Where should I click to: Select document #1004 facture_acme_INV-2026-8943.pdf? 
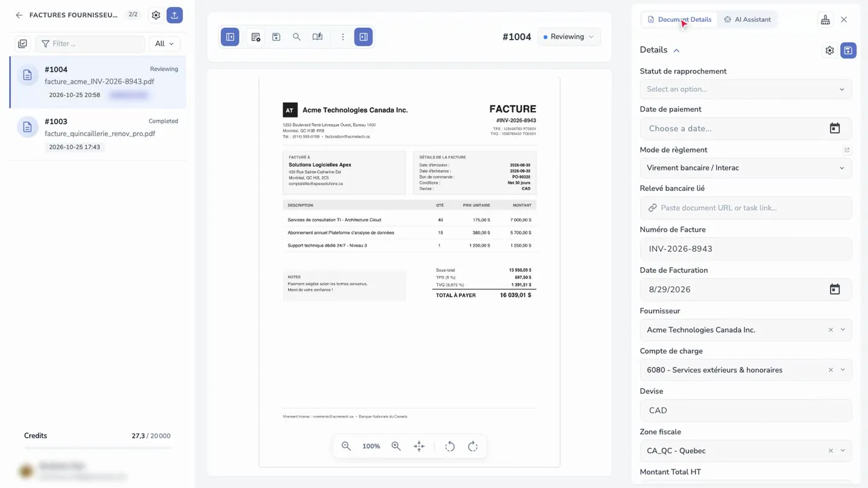click(x=98, y=82)
